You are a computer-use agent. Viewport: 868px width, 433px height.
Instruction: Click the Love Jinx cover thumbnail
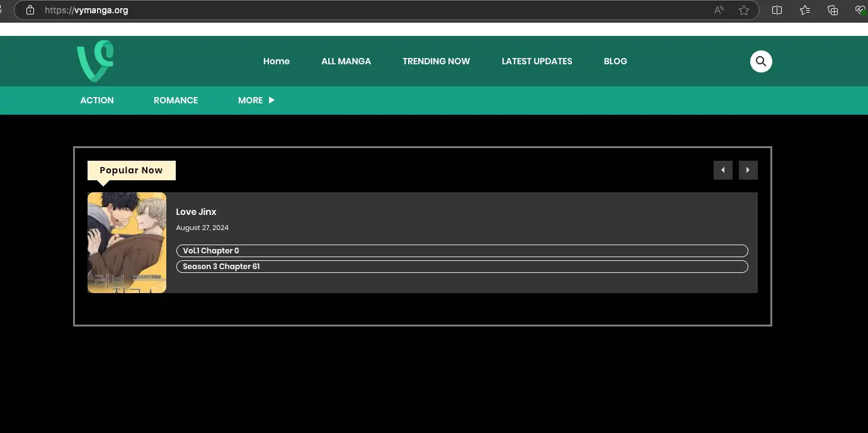click(x=127, y=243)
